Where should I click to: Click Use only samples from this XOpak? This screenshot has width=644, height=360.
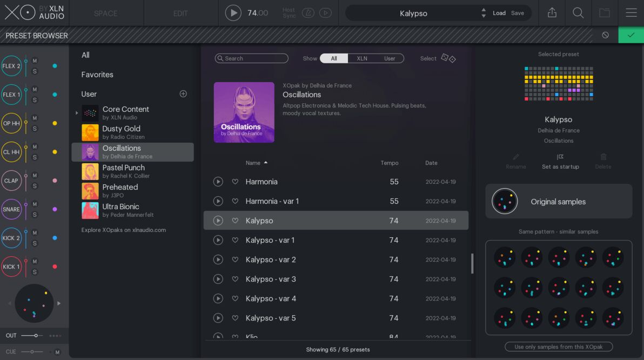[x=559, y=346]
